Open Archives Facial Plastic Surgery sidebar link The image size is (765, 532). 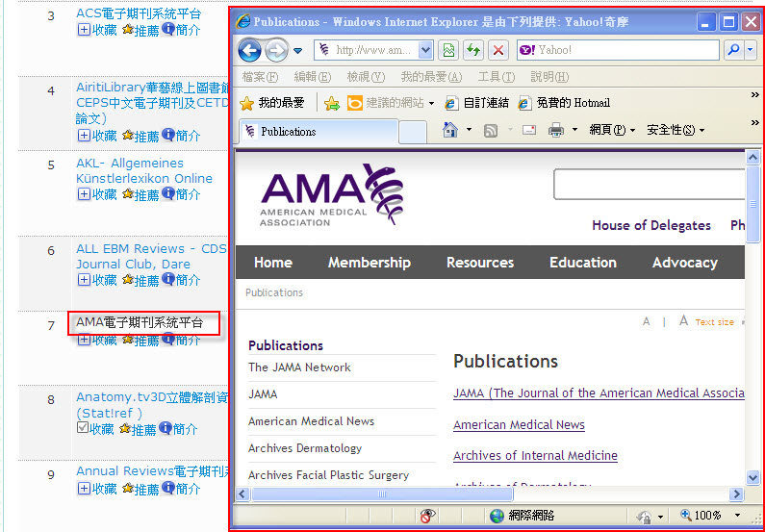(328, 475)
